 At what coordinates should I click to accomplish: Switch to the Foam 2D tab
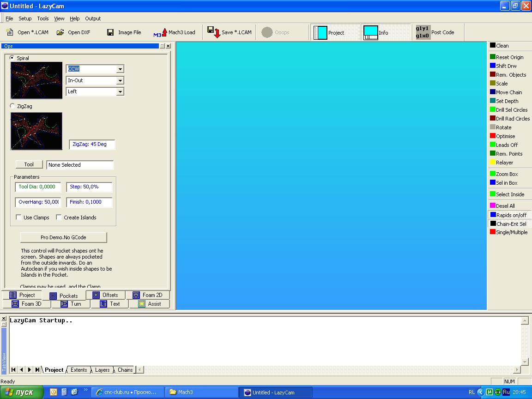[148, 295]
